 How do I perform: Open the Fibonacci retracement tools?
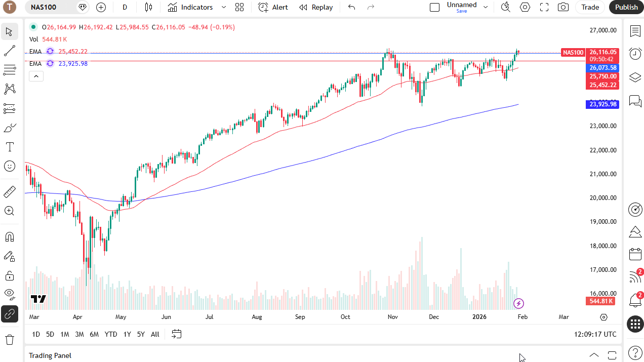9,70
